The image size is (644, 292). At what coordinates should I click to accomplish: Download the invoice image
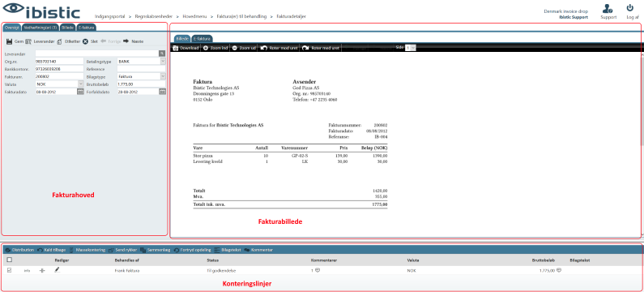pyautogui.click(x=186, y=48)
